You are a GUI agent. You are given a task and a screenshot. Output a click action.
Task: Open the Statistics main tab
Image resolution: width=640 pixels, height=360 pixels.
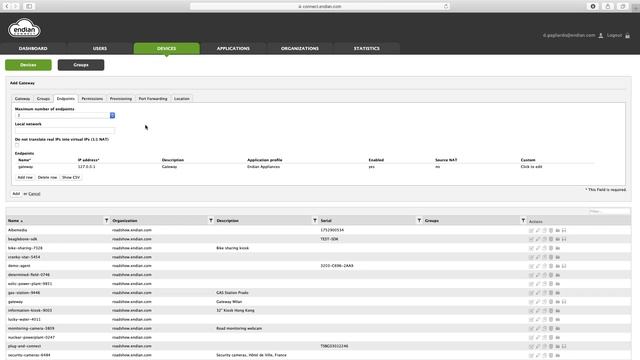tap(367, 49)
